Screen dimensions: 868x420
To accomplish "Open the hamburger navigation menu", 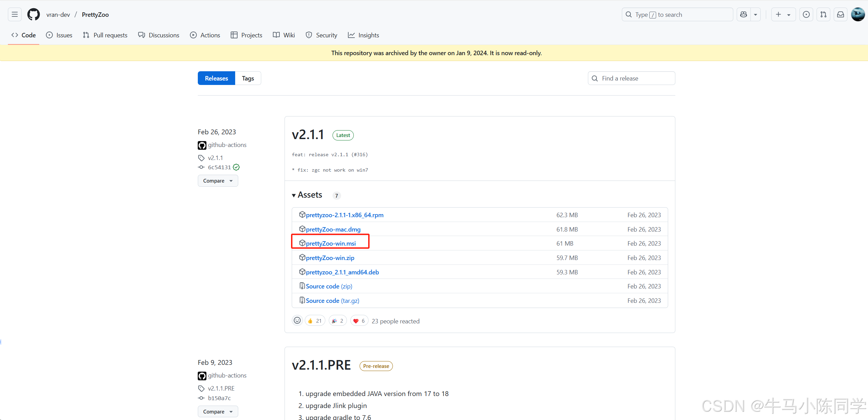I will pyautogui.click(x=14, y=14).
